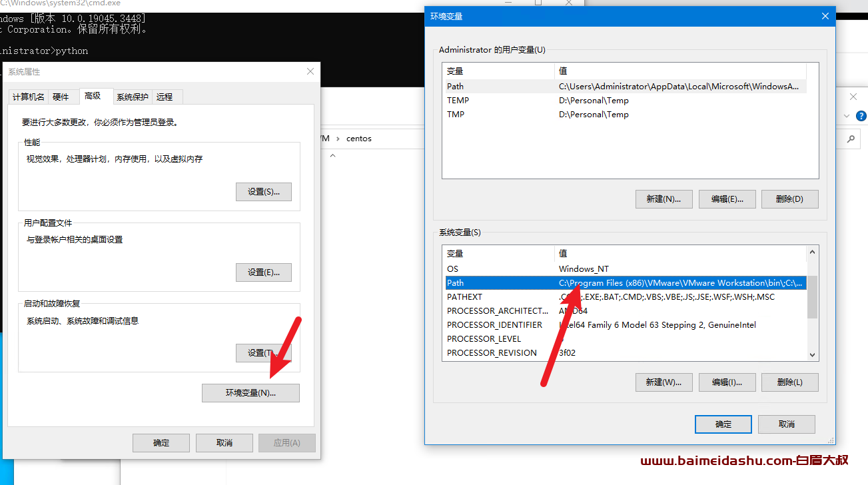
Task: Edit the user variable with 编辑(E)...
Action: click(x=727, y=199)
